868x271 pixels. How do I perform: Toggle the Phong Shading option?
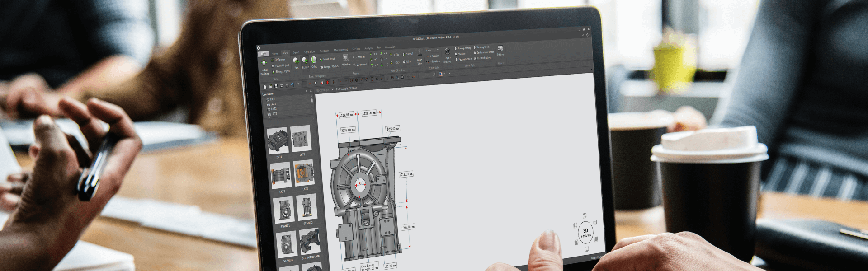(463, 48)
